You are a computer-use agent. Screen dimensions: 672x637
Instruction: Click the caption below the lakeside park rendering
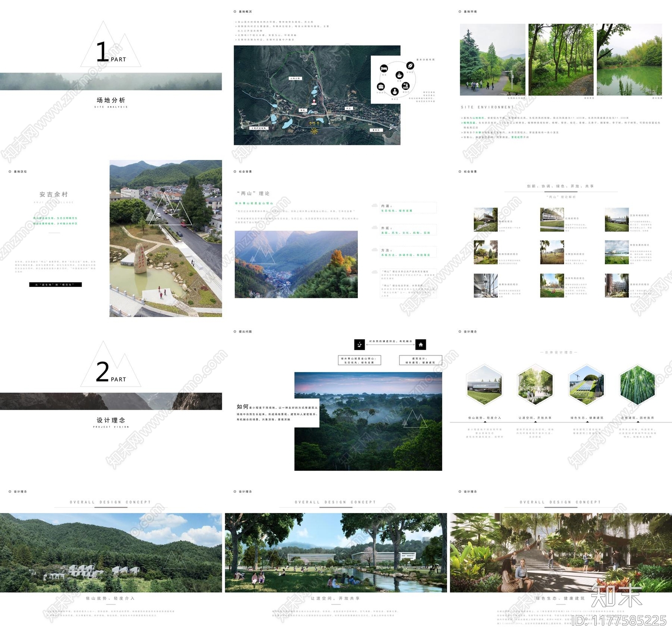[x=336, y=598]
